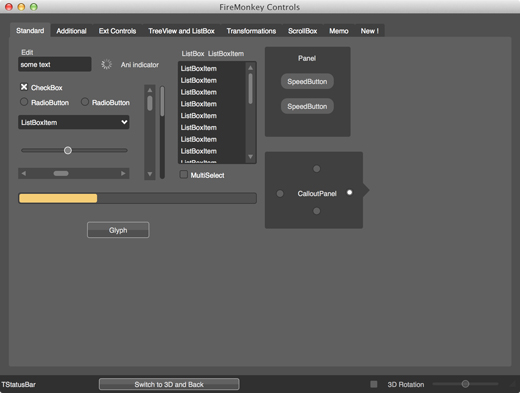Screen dimensions: 520x393
Task: Minimize the window with yellow button
Action: (21, 7)
